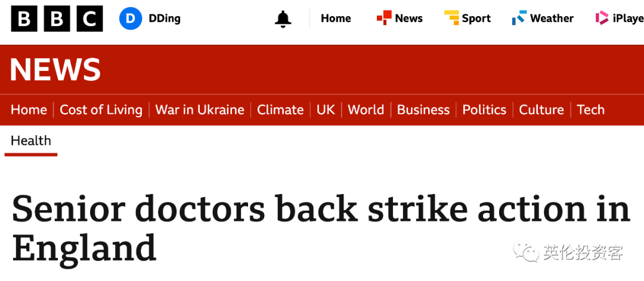644x281 pixels.
Task: Open the Cost of Living section
Action: 101,110
